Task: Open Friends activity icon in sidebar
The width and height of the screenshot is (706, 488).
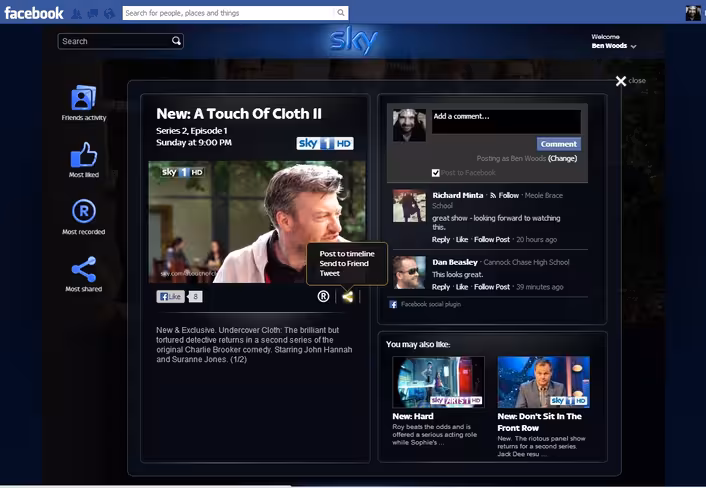Action: click(83, 98)
